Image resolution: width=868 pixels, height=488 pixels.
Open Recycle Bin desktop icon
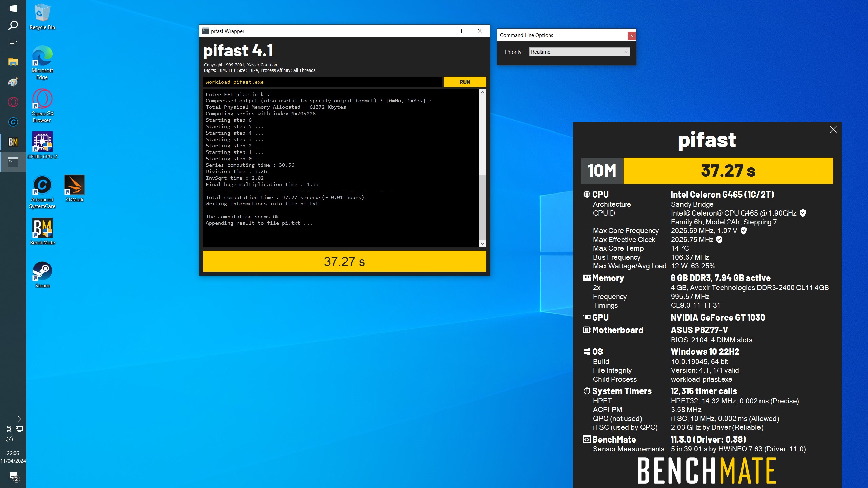pyautogui.click(x=42, y=17)
